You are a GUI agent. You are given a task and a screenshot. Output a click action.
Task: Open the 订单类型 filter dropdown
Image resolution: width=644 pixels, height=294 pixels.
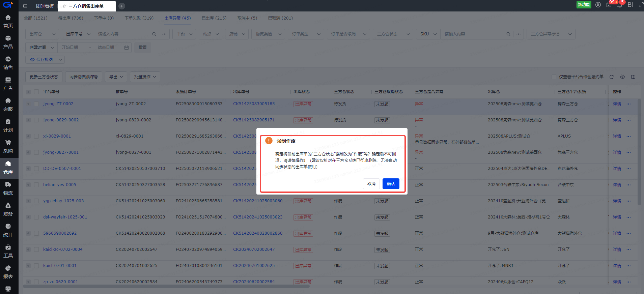(x=306, y=34)
